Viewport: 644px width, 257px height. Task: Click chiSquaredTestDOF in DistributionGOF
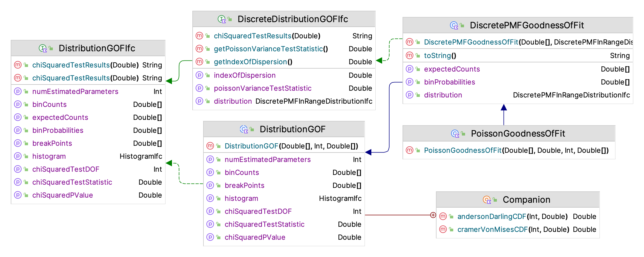258,211
